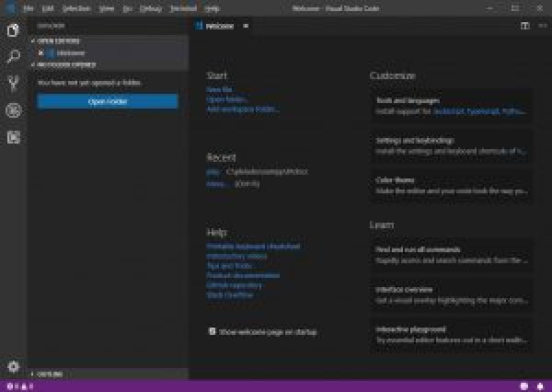
Task: Click the feedback smiley in the status bar
Action: (524, 386)
